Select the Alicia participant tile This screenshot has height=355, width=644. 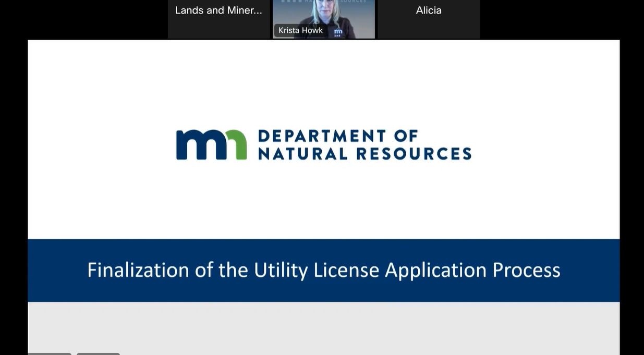click(428, 19)
